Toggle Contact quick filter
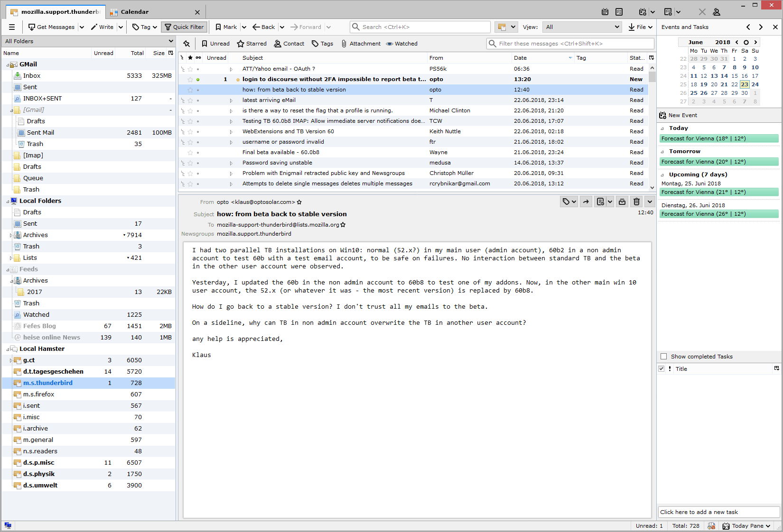The height and width of the screenshot is (532, 783). [289, 44]
